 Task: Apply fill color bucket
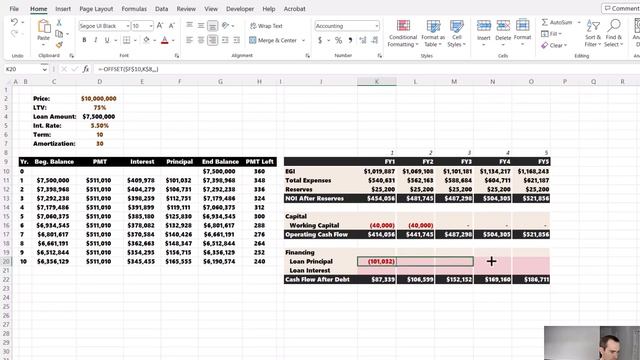pyautogui.click(x=147, y=40)
